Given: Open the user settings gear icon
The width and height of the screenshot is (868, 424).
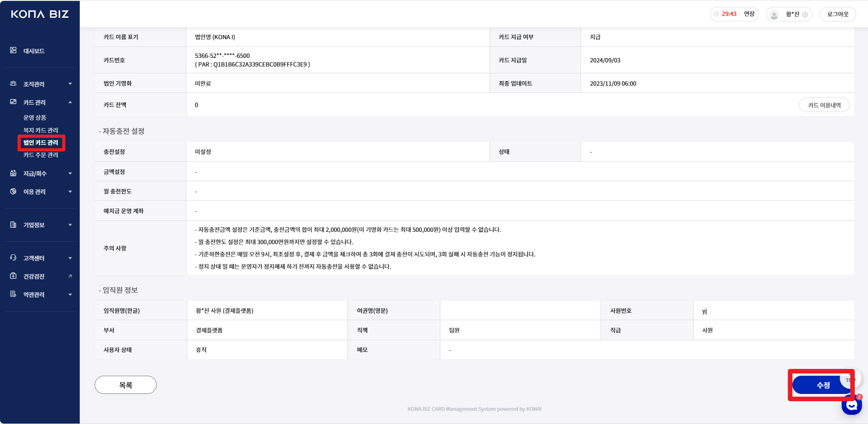Looking at the screenshot, I should coord(805,15).
